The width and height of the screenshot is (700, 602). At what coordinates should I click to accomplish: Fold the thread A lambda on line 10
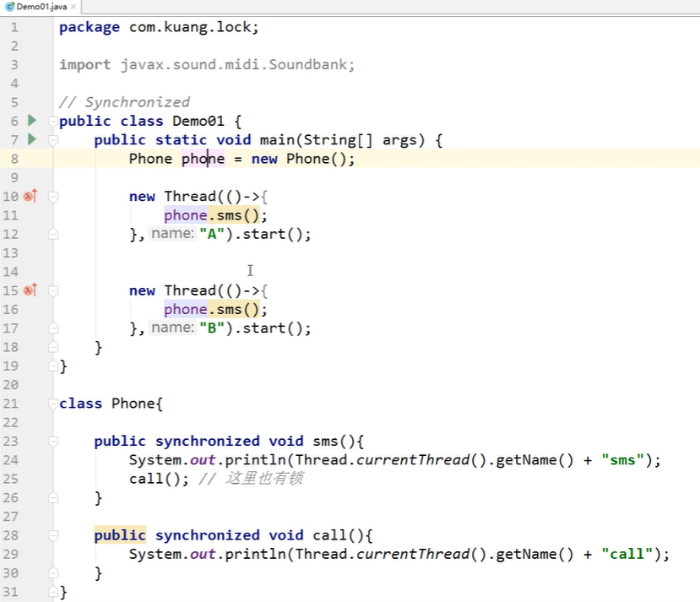pos(52,197)
